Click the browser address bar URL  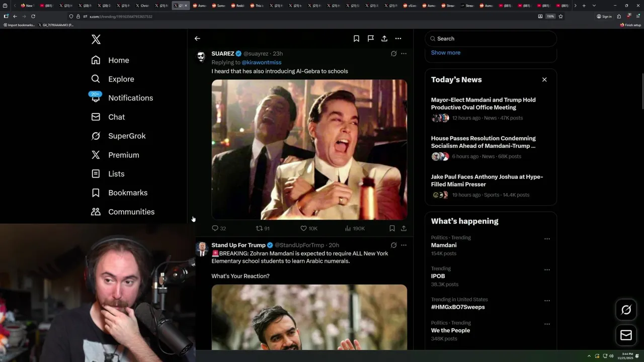tap(121, 17)
